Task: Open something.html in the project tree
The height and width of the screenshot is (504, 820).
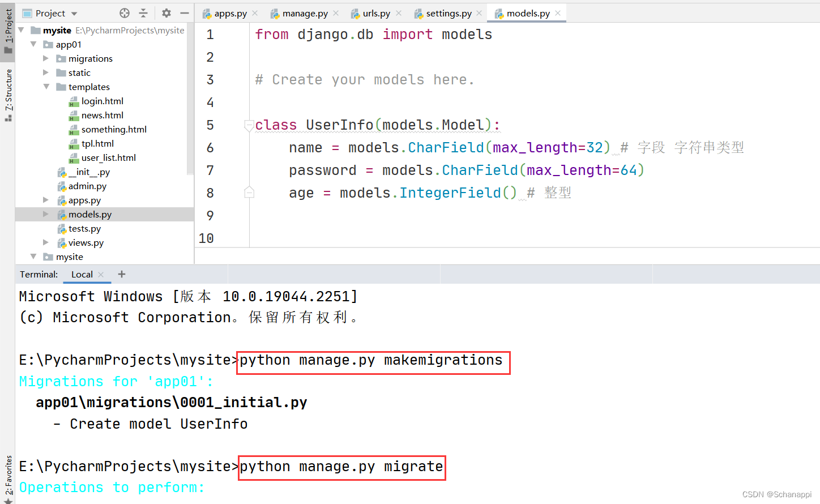Action: tap(114, 129)
